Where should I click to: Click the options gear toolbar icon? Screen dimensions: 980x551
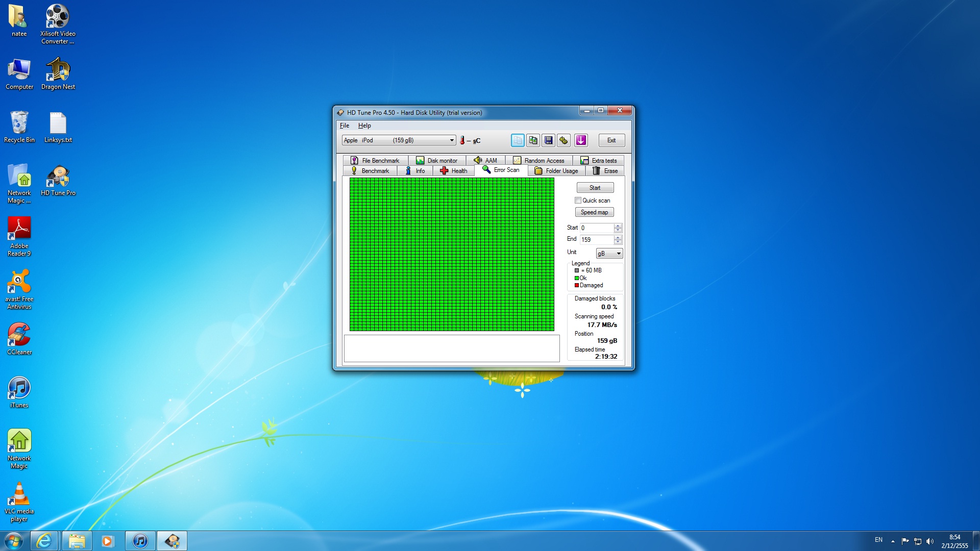pyautogui.click(x=564, y=140)
